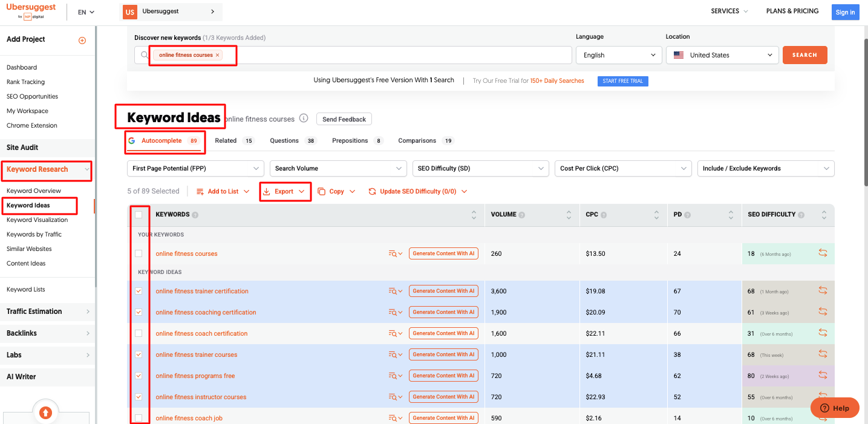868x424 pixels.
Task: Click the Send Feedback button
Action: coord(344,119)
